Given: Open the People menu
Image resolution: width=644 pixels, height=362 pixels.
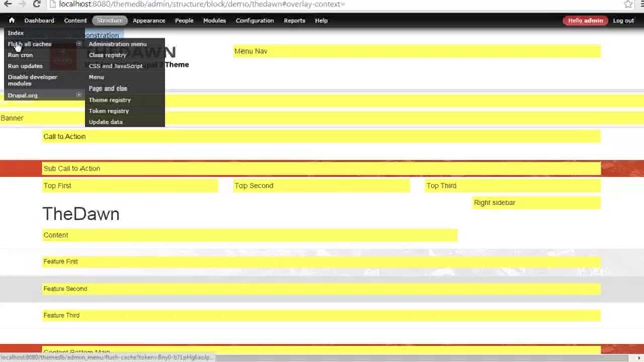Looking at the screenshot, I should point(184,21).
